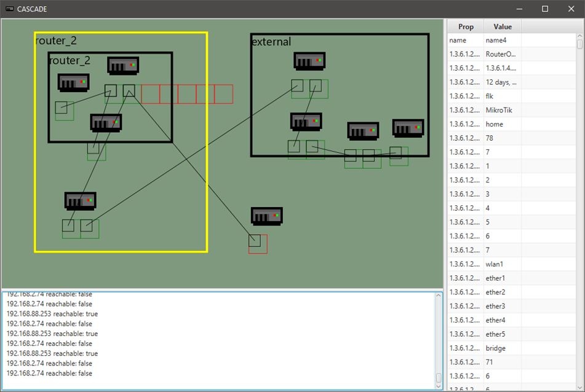Select the 'RouterO...' value cell
585x392 pixels.
[x=502, y=54]
